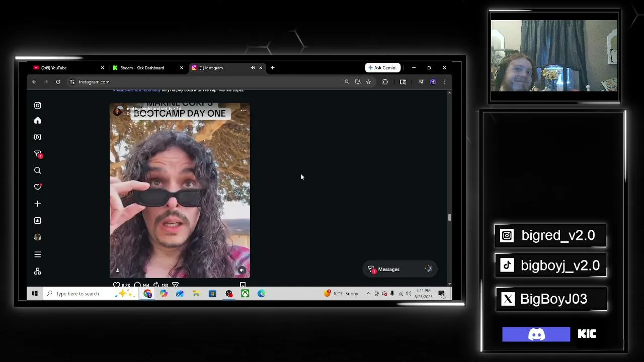Open the post's three-dot options menu
The width and height of the screenshot is (644, 362).
[243, 111]
